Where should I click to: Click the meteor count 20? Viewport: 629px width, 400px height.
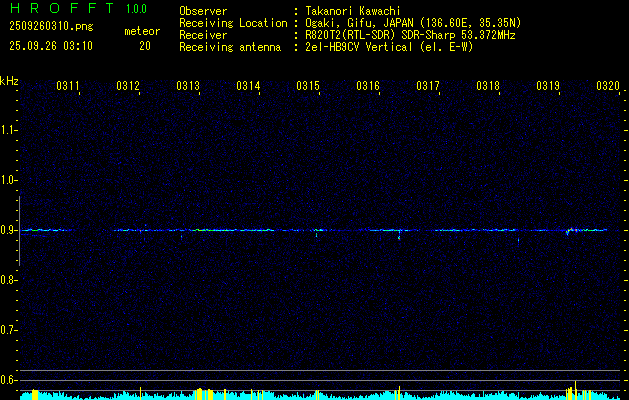coord(145,46)
